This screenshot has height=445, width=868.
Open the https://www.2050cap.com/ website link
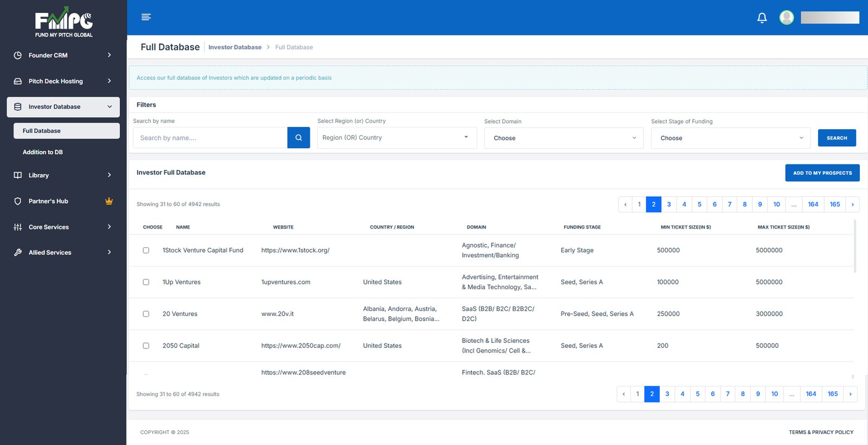click(x=301, y=346)
